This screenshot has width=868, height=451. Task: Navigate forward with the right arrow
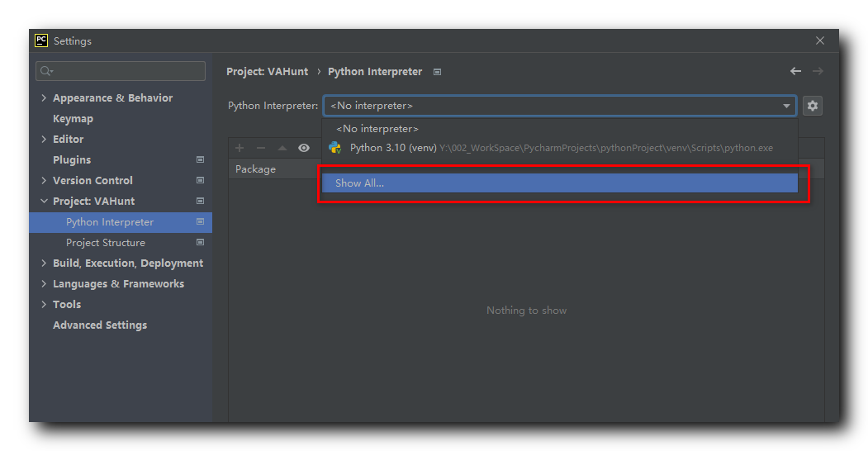[x=818, y=71]
